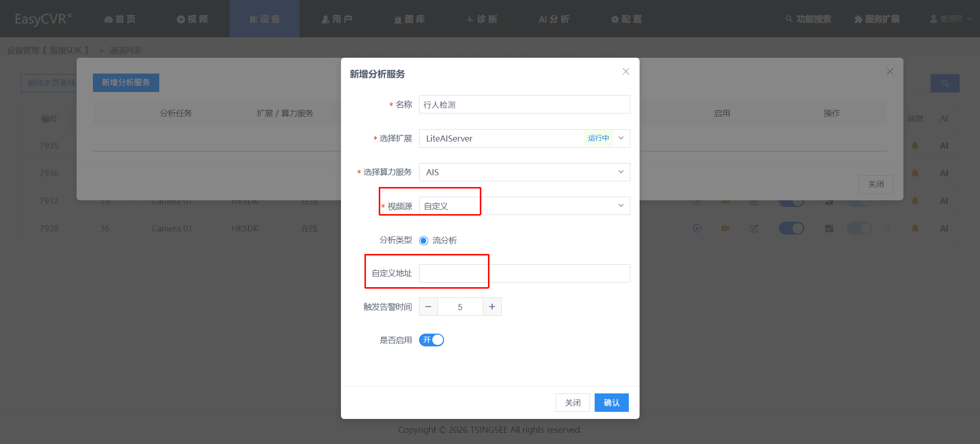Click the 新增分析服务 blue button
980x444 pixels.
click(126, 82)
